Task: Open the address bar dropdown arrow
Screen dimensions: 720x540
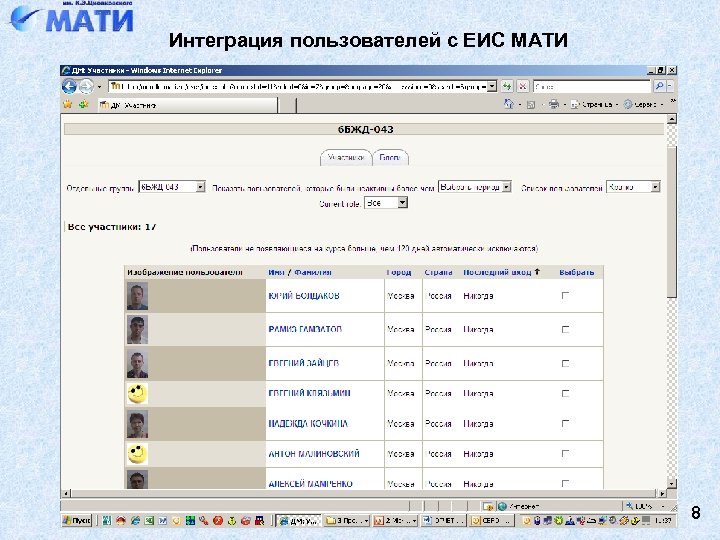Action: click(492, 86)
